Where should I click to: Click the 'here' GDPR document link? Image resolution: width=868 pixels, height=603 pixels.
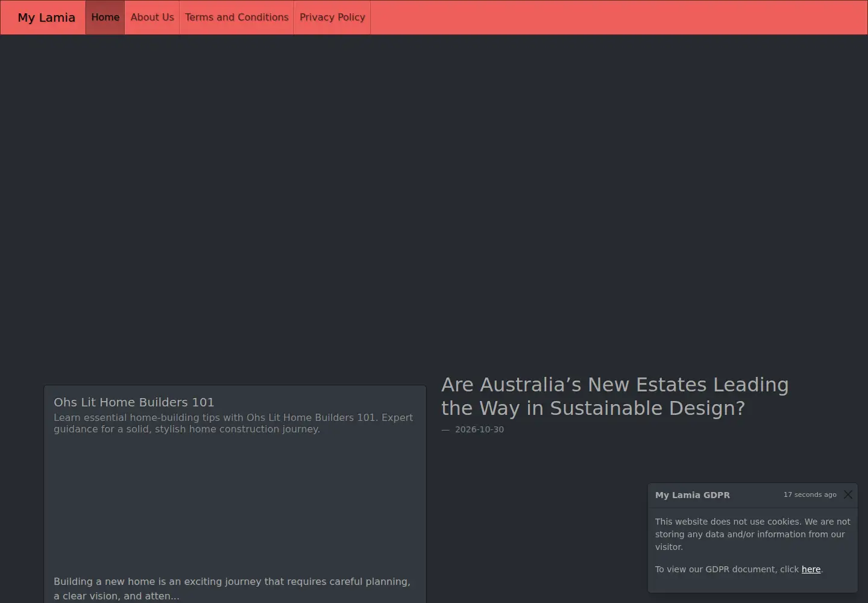(x=811, y=569)
